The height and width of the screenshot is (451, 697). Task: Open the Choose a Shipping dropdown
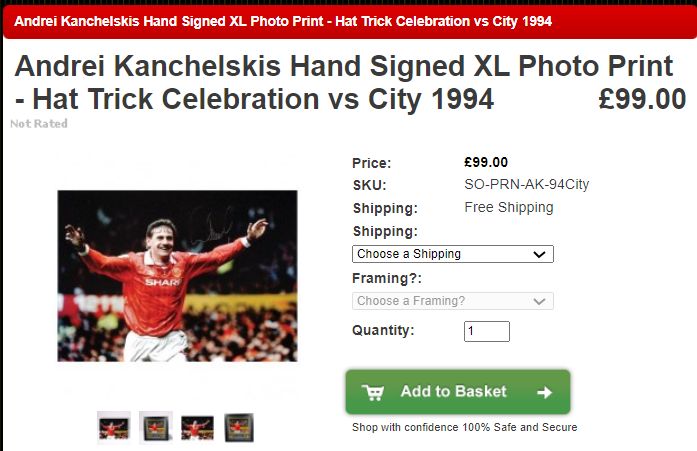(x=453, y=254)
